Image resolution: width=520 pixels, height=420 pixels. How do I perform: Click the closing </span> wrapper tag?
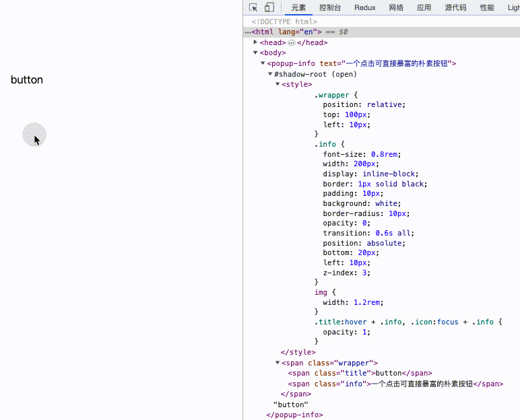tap(296, 394)
